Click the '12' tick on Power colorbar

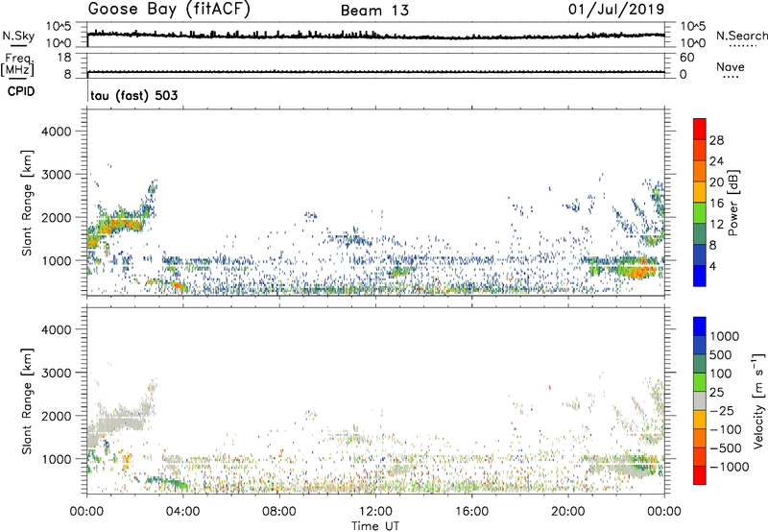click(716, 224)
